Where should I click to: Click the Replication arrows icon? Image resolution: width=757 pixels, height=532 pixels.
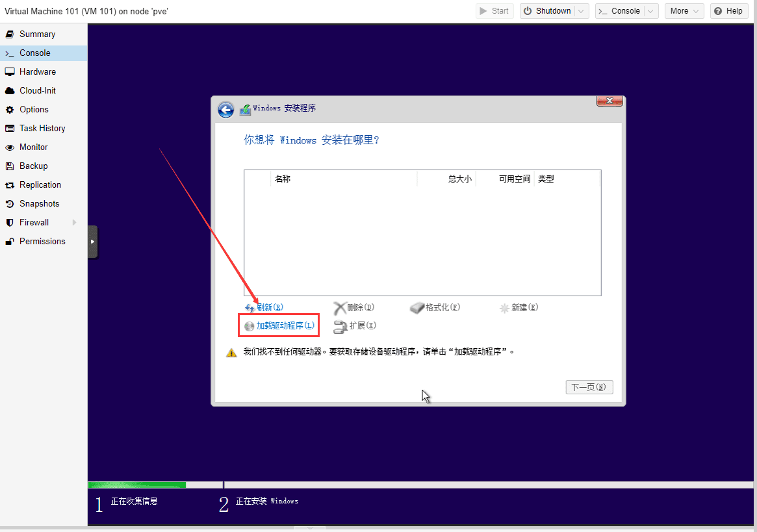(x=10, y=185)
